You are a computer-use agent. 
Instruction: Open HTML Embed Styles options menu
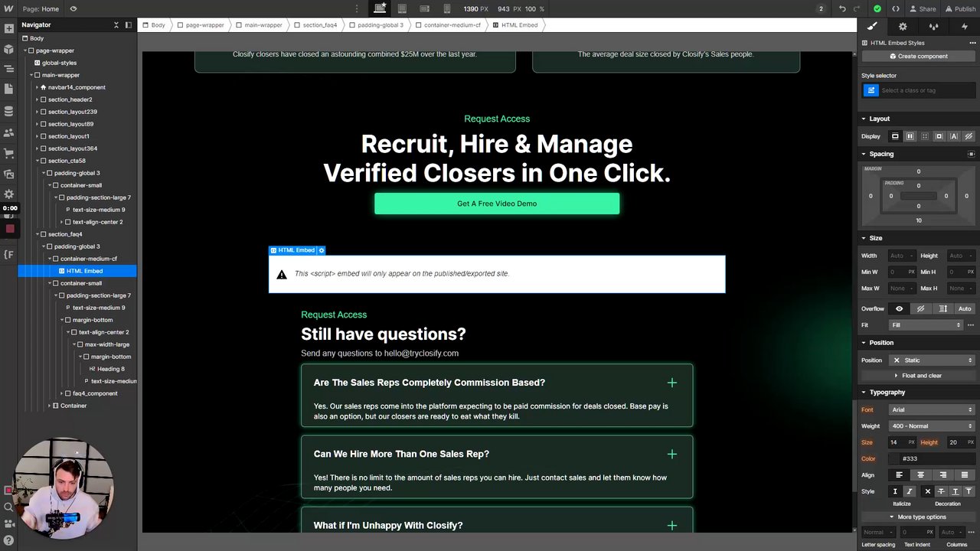974,43
